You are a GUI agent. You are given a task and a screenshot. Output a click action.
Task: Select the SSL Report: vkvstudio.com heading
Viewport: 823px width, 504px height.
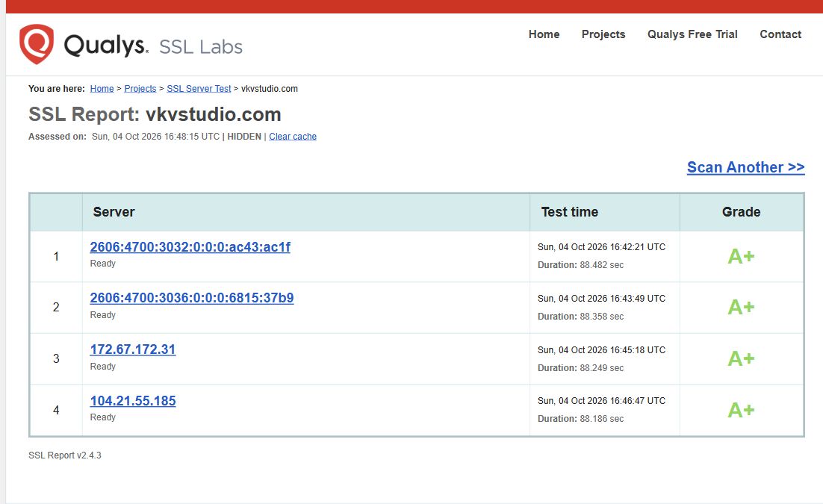(x=155, y=114)
